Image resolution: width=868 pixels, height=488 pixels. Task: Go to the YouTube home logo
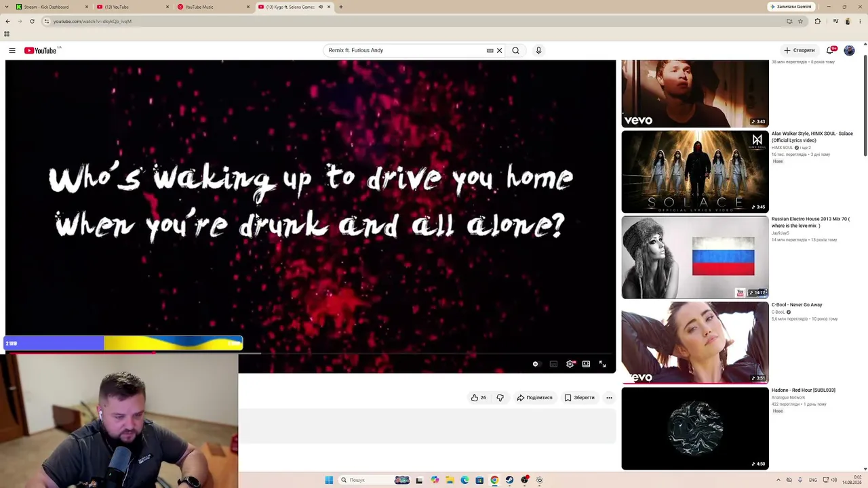coord(41,50)
